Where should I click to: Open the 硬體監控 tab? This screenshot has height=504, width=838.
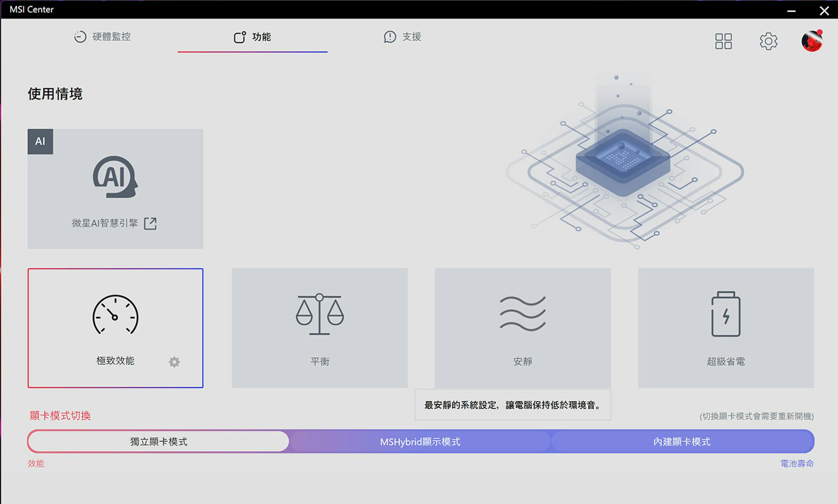coord(102,37)
